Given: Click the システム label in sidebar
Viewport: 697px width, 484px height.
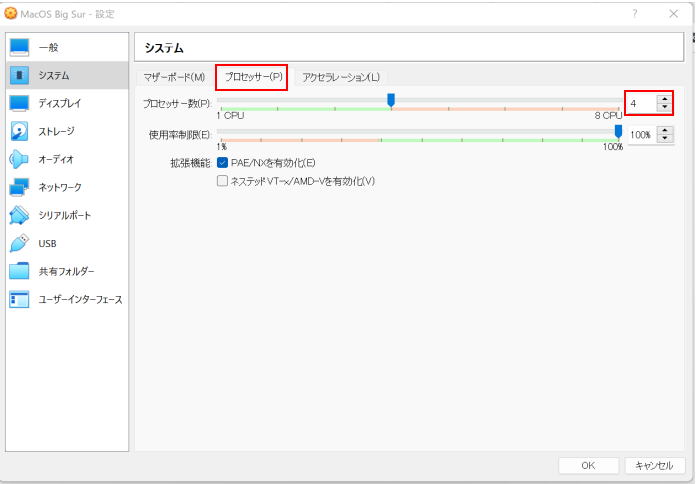Looking at the screenshot, I should pyautogui.click(x=54, y=76).
